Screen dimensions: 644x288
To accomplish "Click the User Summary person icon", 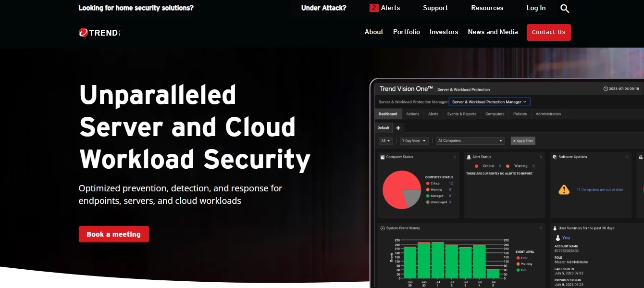I will click(555, 228).
